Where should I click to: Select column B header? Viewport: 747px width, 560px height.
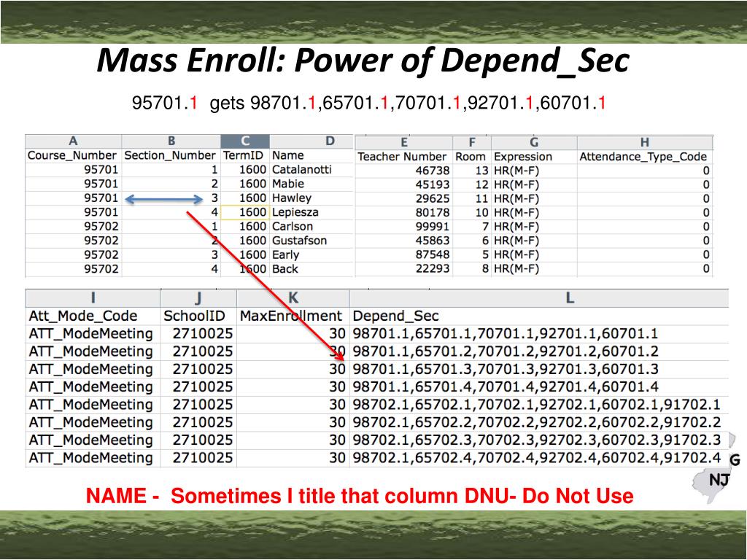click(171, 141)
